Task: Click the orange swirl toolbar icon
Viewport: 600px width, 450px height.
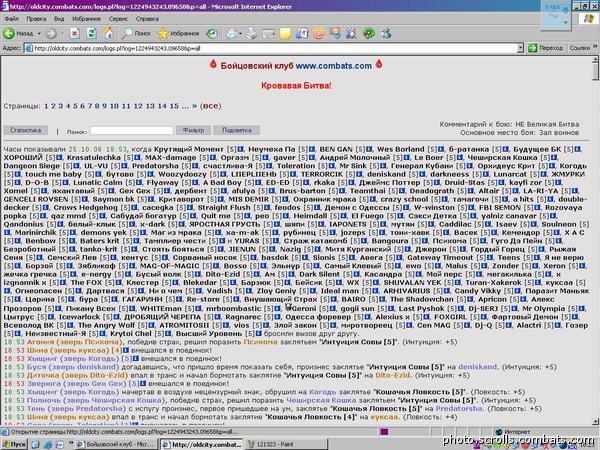Action: pos(318,34)
